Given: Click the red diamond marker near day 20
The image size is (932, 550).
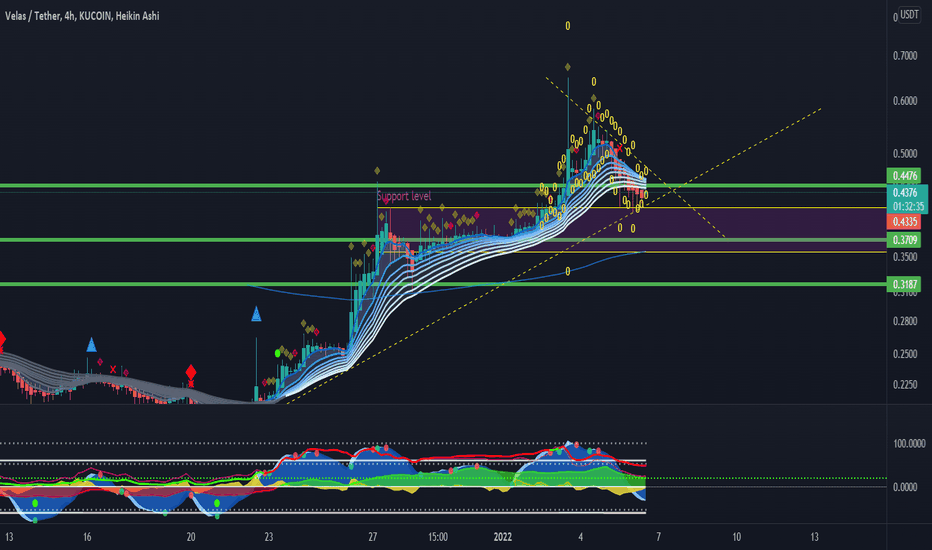Looking at the screenshot, I should (x=191, y=373).
